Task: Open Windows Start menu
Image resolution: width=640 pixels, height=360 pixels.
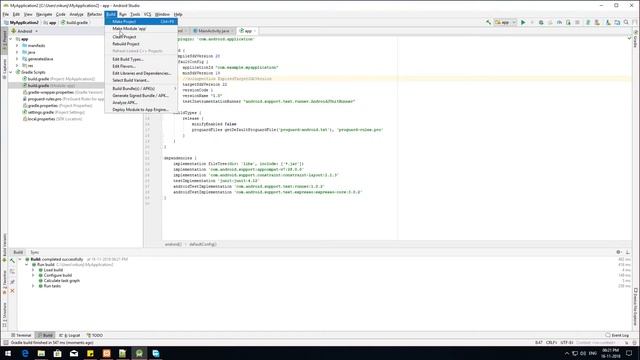Action: pyautogui.click(x=8, y=353)
